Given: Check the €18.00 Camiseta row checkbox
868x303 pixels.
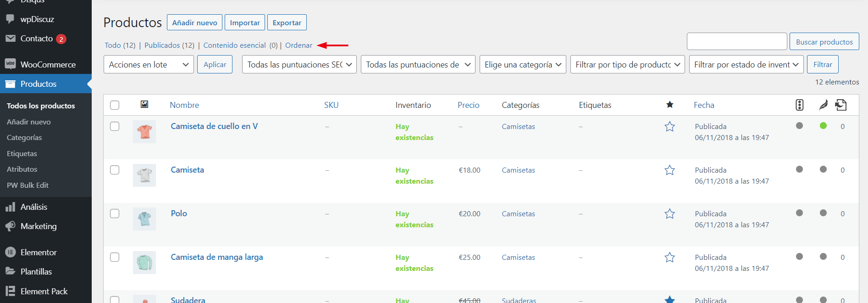Looking at the screenshot, I should 115,170.
